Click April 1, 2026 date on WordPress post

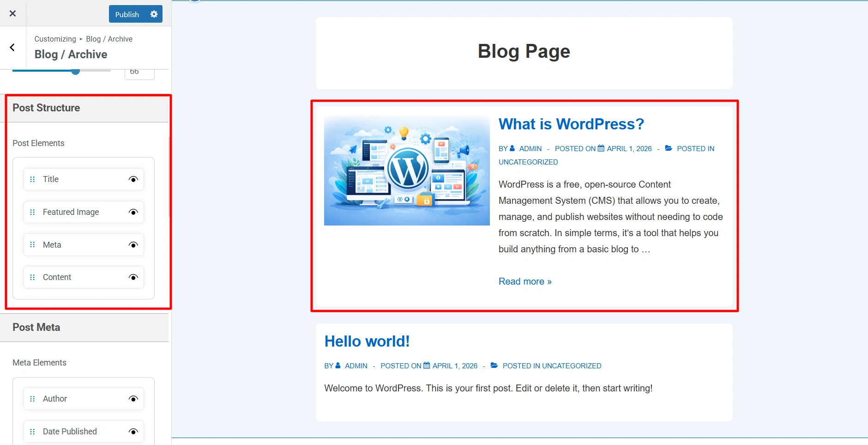(629, 149)
